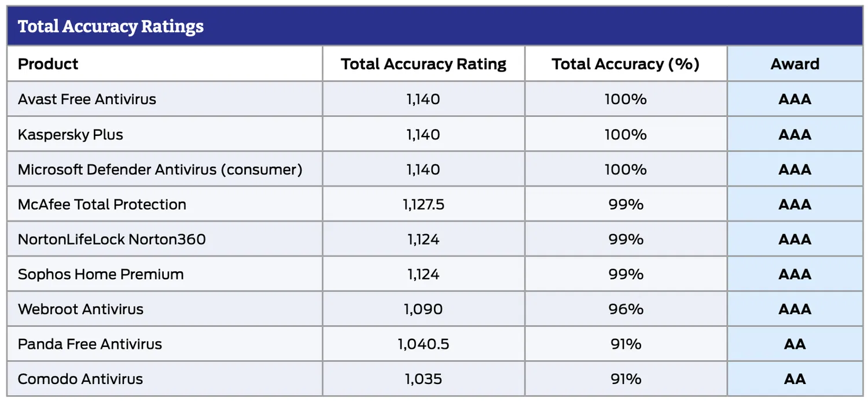Click the 1,127.5 accuracy rating value
This screenshot has width=868, height=402.
click(x=424, y=204)
